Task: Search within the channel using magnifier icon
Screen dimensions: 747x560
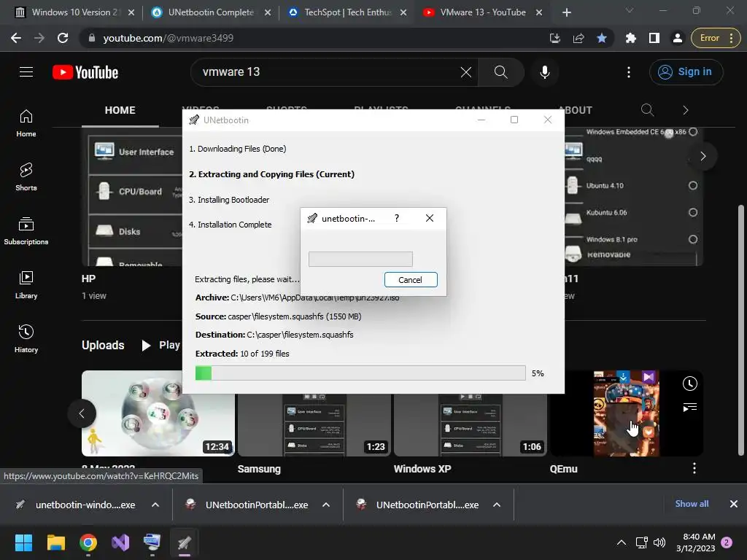Action: (x=647, y=110)
